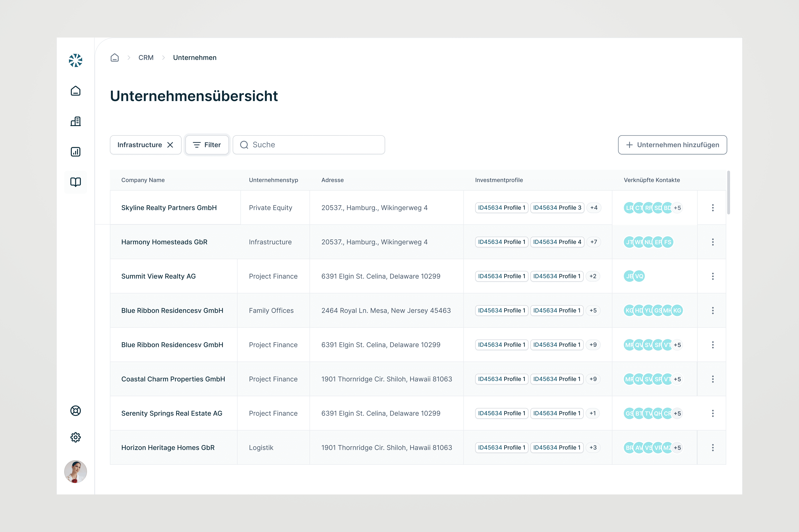Click the home breadcrumb icon
The height and width of the screenshot is (532, 799).
(x=115, y=58)
